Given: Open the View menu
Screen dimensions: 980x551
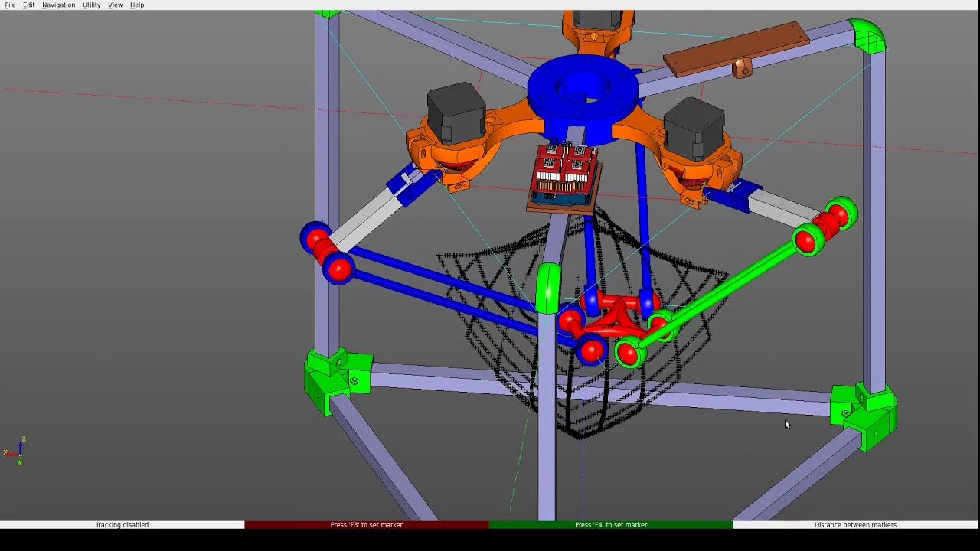Looking at the screenshot, I should [115, 5].
